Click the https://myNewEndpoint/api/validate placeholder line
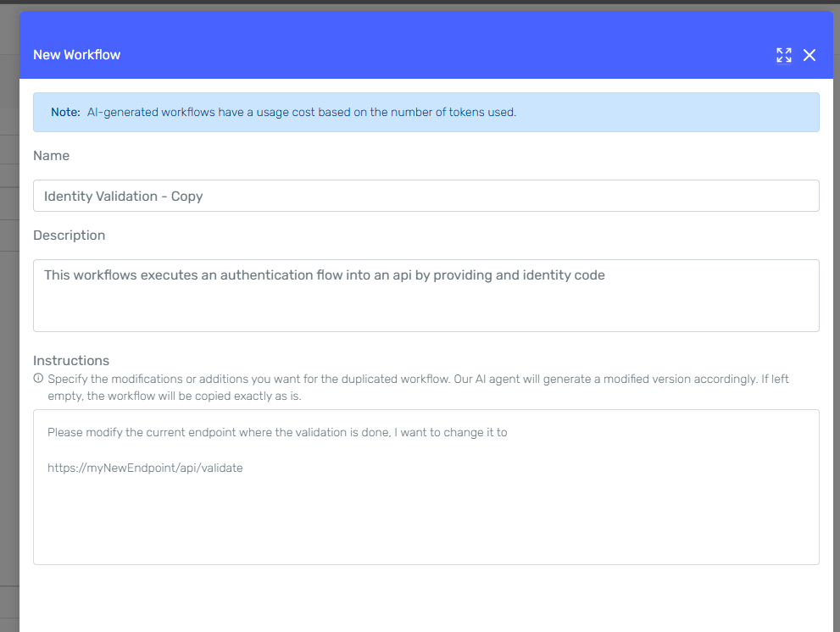Screen dimensions: 840x632 [x=145, y=468]
